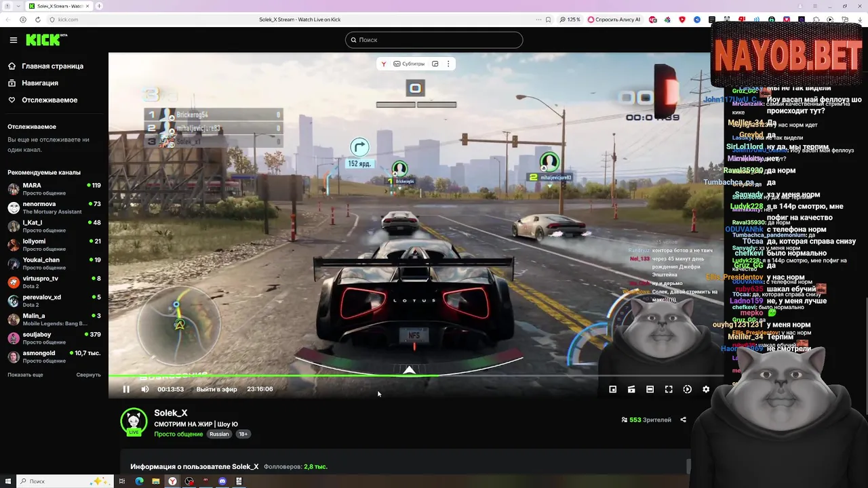Open Отслеживаемое in the sidebar
Screen dimensions: 868x488
coord(43,100)
